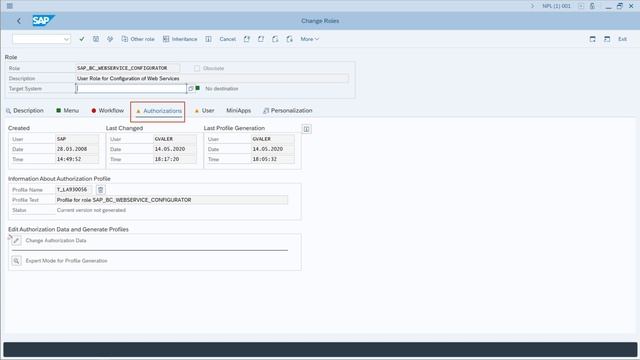Click the Cancel button
Image resolution: width=640 pixels, height=360 pixels.
coord(228,39)
